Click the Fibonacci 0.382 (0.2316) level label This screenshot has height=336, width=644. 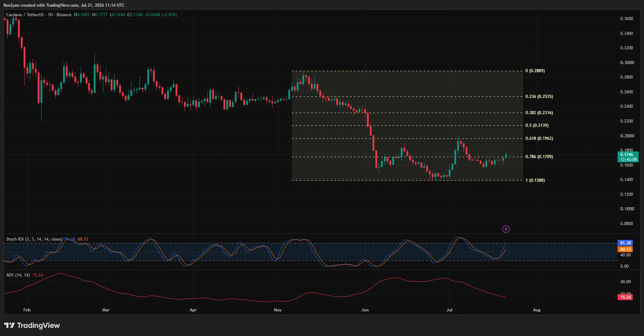point(539,113)
